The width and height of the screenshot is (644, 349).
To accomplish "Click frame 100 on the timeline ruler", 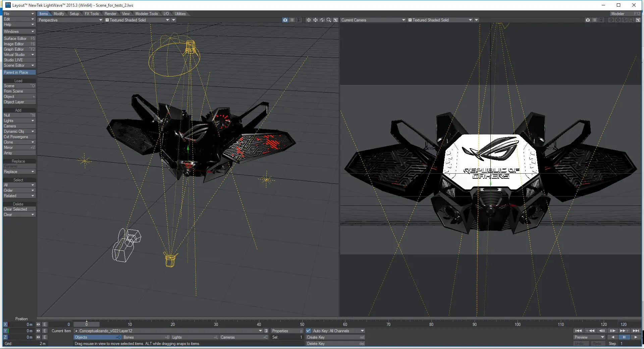I will pyautogui.click(x=518, y=325).
